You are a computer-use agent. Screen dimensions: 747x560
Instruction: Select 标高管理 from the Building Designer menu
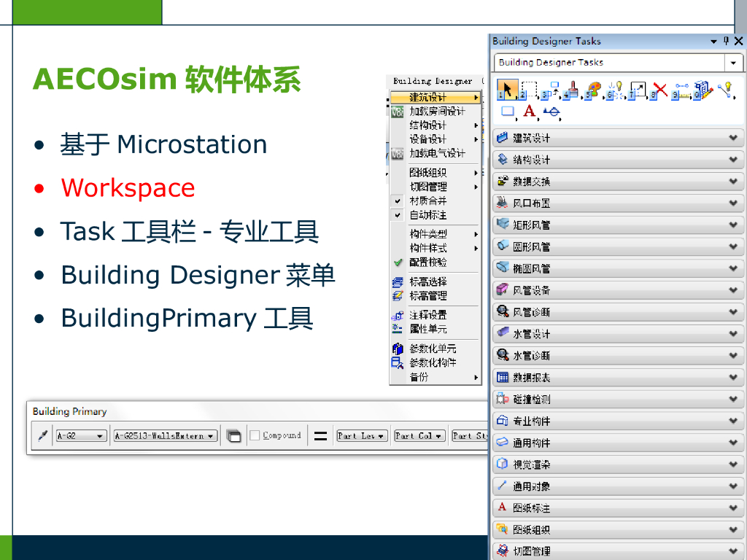(x=427, y=296)
